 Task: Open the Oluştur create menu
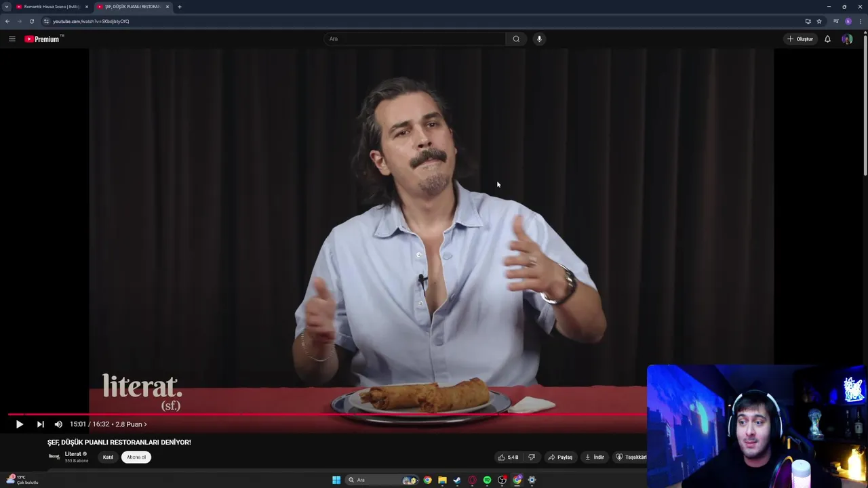800,39
